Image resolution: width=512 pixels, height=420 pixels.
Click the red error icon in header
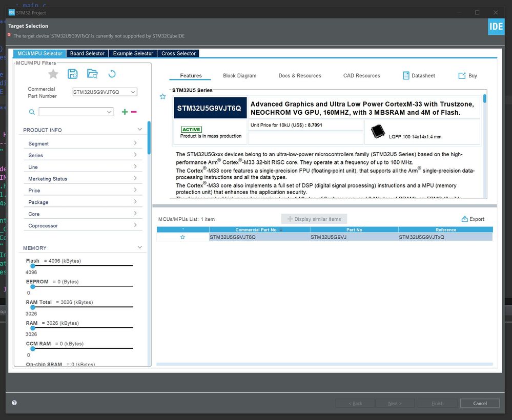click(x=9, y=35)
